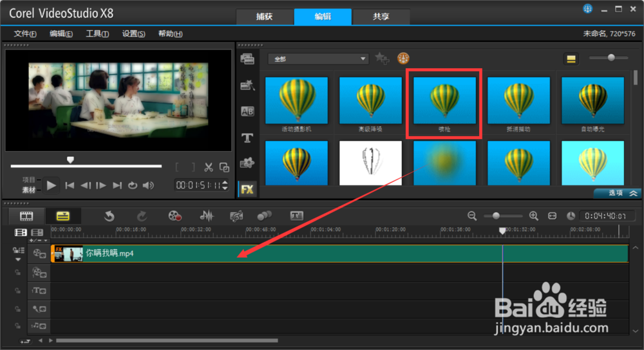Image resolution: width=644 pixels, height=350 pixels.
Task: Select 素材 (Clip) preview mode
Action: pos(29,190)
